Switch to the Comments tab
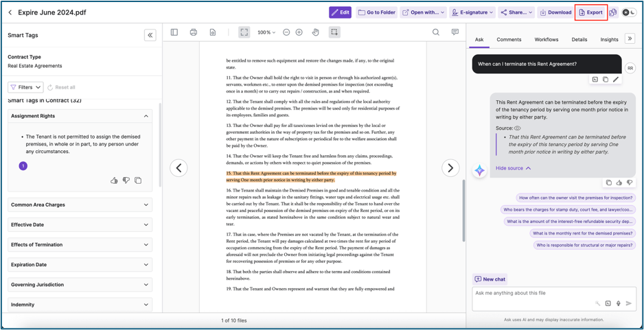The image size is (644, 330). [509, 40]
